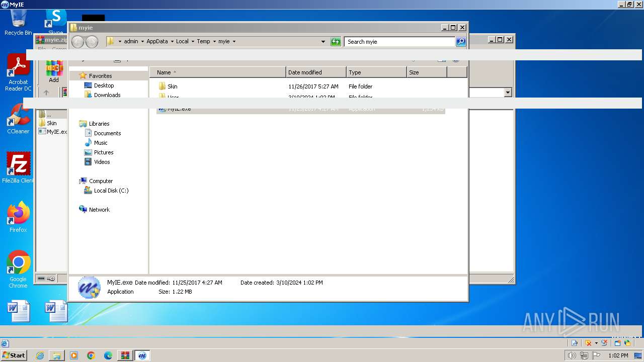Click the Add button in WinRAR

tap(54, 72)
